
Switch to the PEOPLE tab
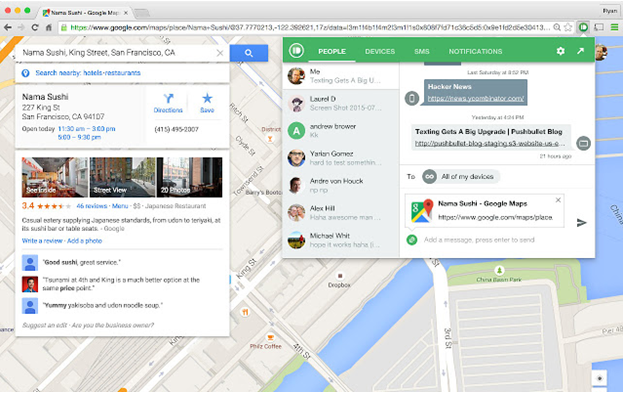tap(332, 52)
